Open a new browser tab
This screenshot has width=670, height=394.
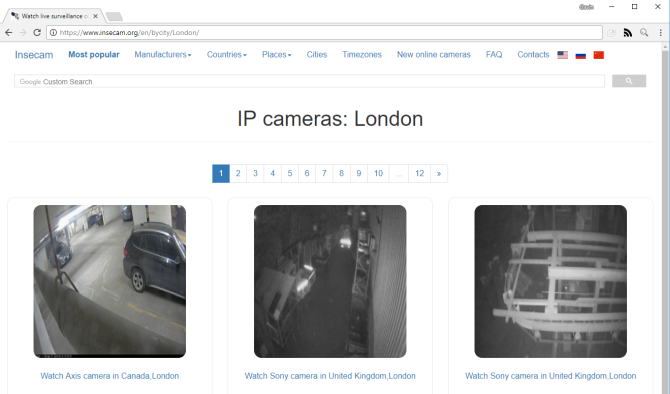(x=114, y=17)
